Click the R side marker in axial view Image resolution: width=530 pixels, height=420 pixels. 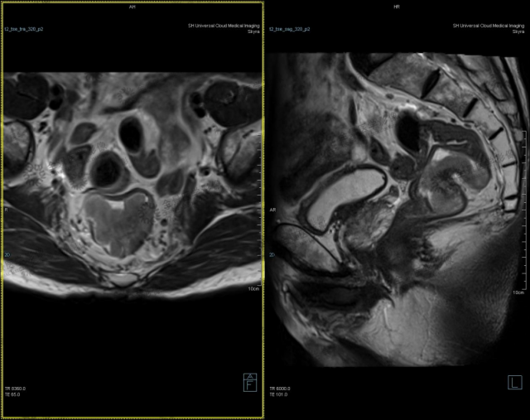(x=5, y=211)
